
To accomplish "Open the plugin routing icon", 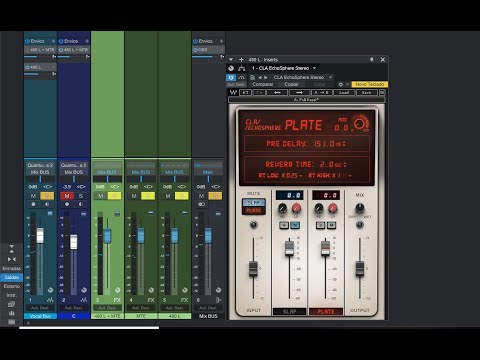I will click(242, 68).
